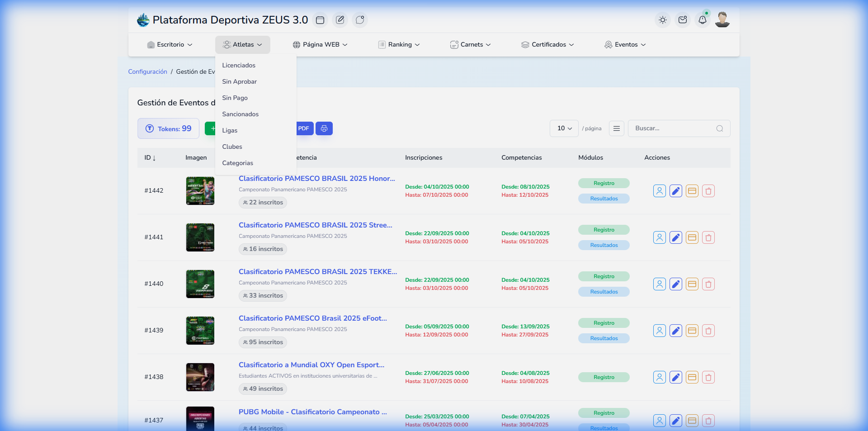Expand the Ranking menu
Screen dimensions: 868x431
click(x=399, y=45)
